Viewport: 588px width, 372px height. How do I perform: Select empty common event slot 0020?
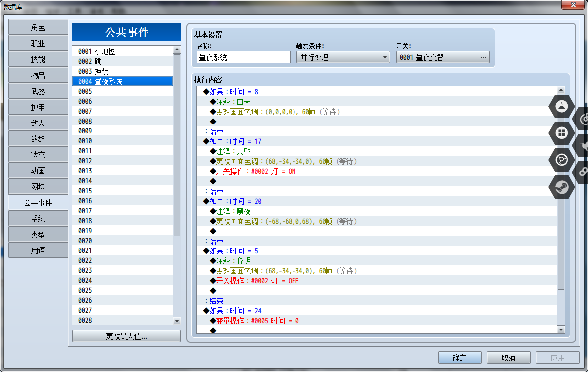click(123, 241)
